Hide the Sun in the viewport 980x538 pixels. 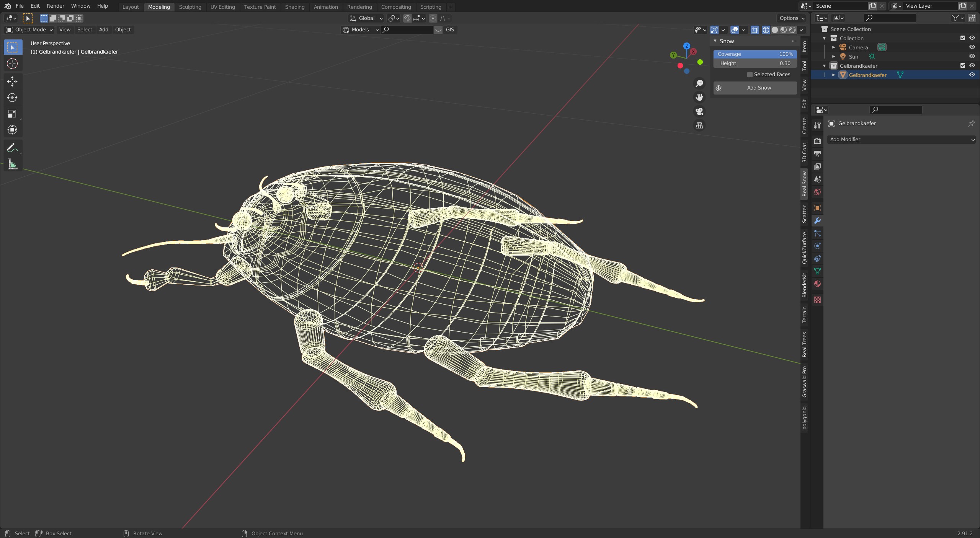[972, 57]
